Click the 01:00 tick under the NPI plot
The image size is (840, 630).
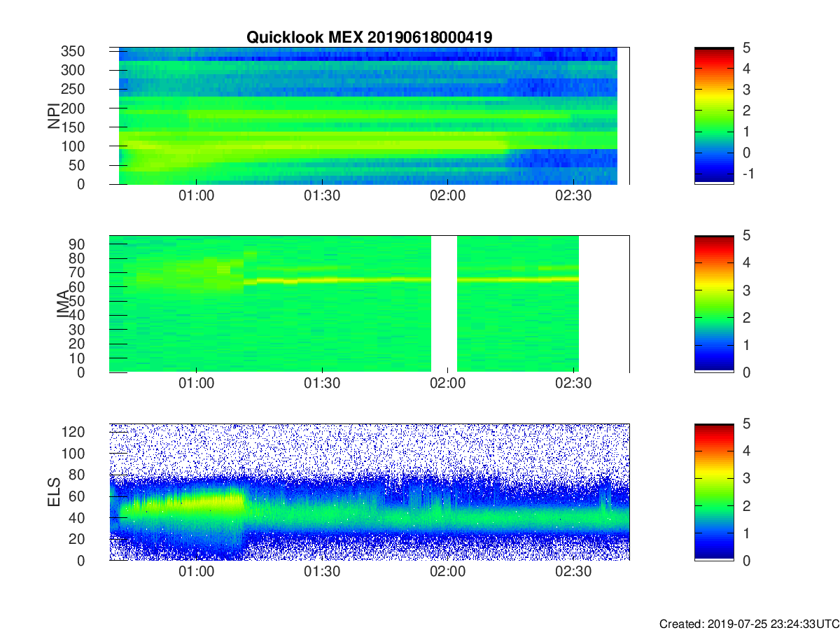point(197,196)
